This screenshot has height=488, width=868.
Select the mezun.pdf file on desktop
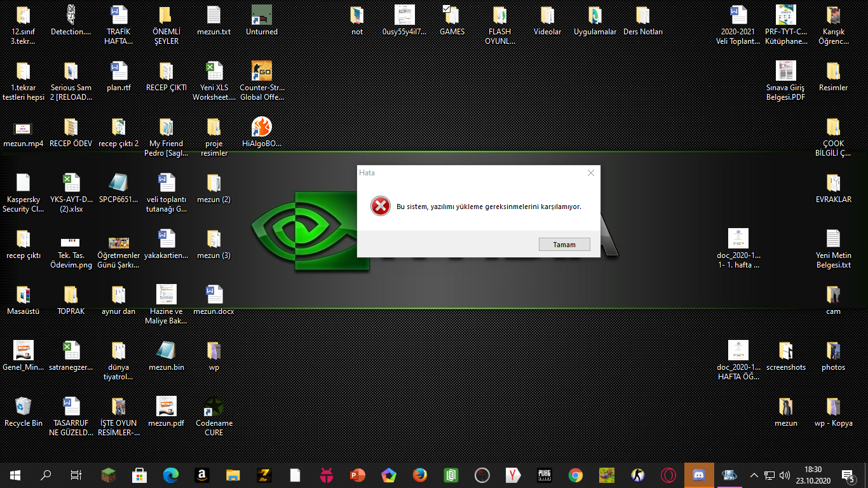(166, 412)
